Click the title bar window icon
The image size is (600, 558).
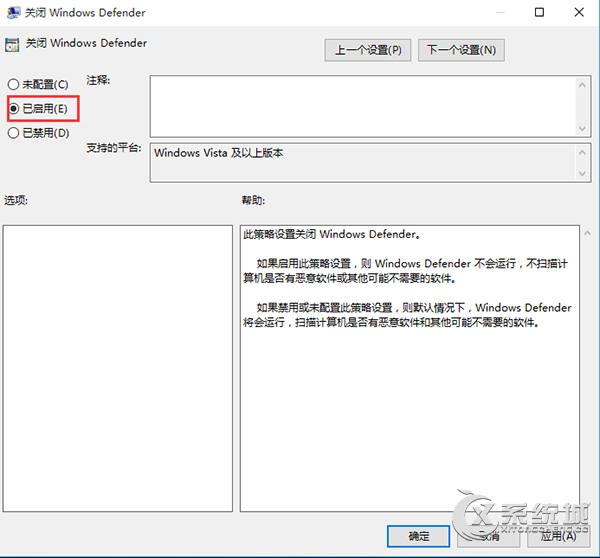13,13
